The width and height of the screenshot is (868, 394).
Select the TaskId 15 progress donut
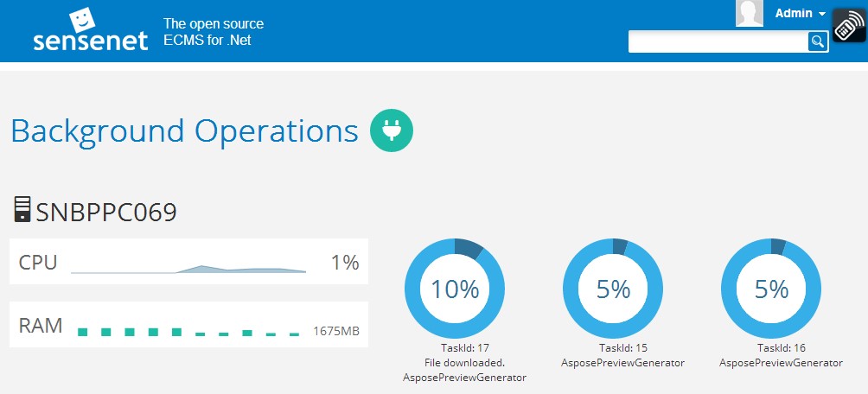(x=613, y=289)
